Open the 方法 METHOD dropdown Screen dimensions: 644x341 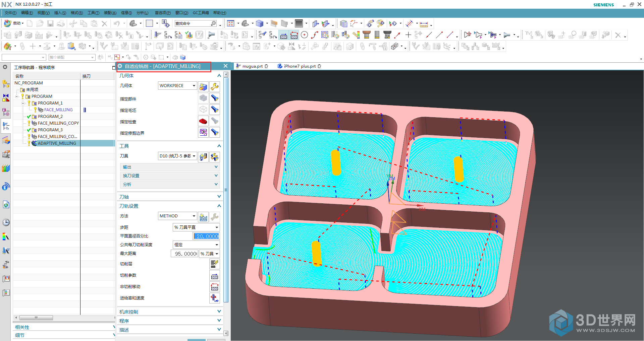point(177,216)
